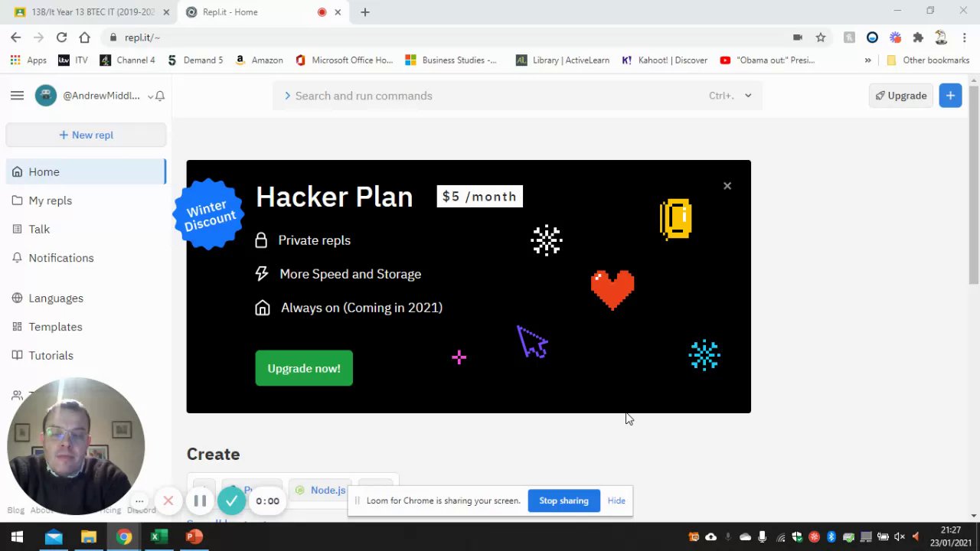This screenshot has height=551, width=980.
Task: Click the muted volume tray icon
Action: click(x=900, y=537)
